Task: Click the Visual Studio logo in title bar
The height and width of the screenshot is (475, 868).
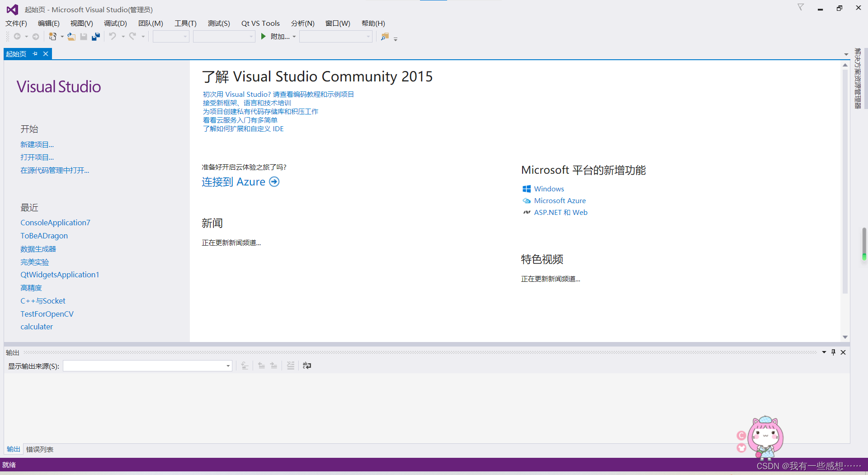Action: tap(12, 9)
